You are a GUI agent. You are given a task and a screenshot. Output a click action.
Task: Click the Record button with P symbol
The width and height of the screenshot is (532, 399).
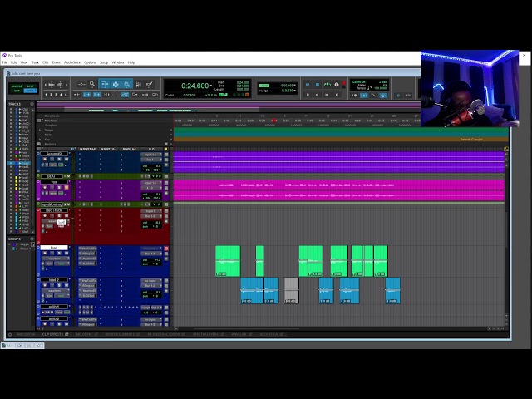click(337, 85)
